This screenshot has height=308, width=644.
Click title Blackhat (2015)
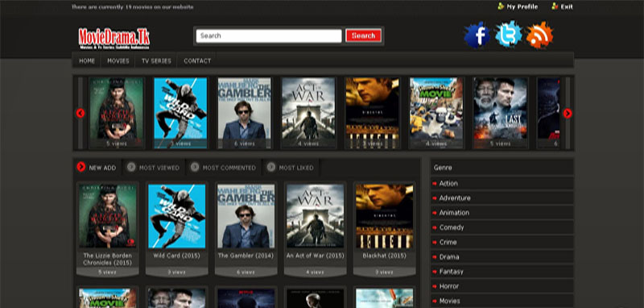pyautogui.click(x=385, y=256)
